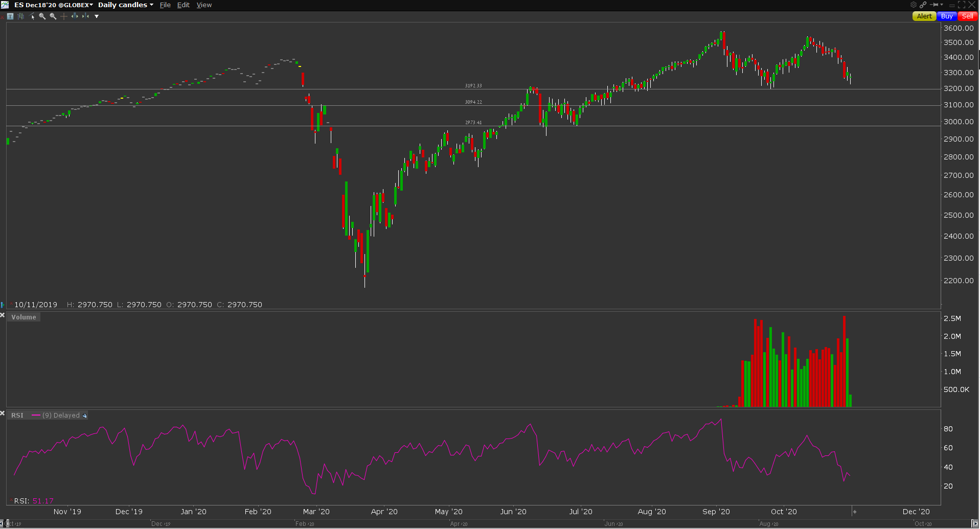Click the 3000.00 price axis label
Viewport: 980px width, 529px height.
[959, 122]
